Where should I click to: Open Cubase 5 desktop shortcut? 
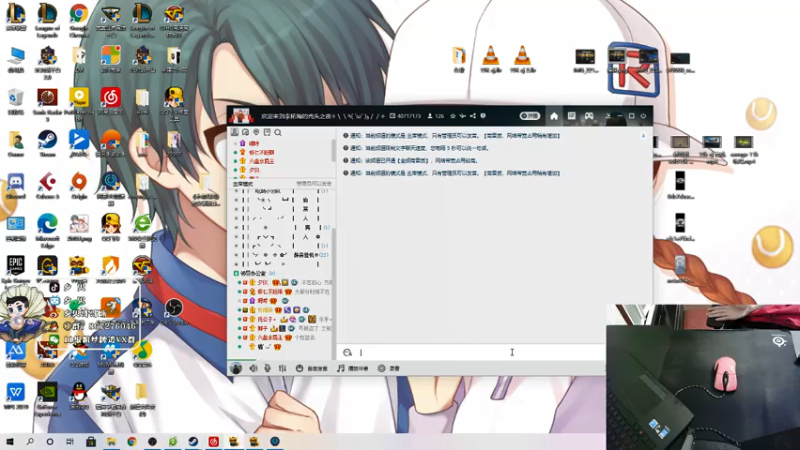coord(47,185)
